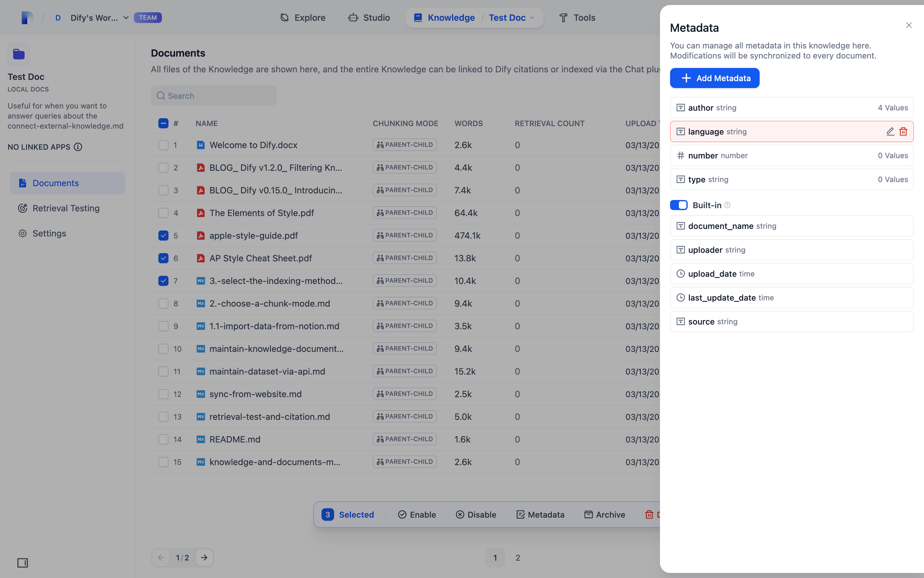The width and height of the screenshot is (924, 578).
Task: Go to next page with arrow icon
Action: (x=204, y=557)
